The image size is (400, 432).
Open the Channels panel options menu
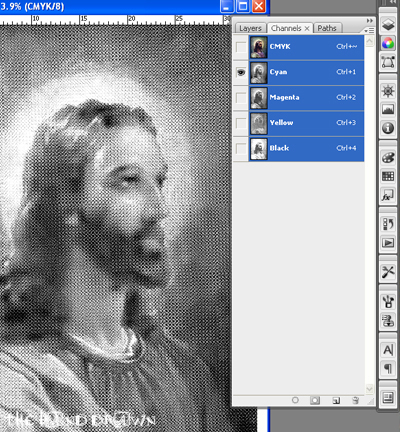tap(369, 30)
